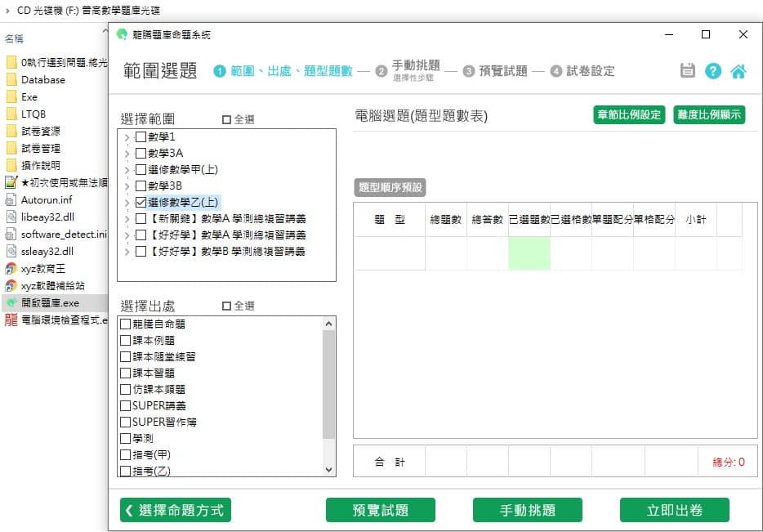763x532 pixels.
Task: Select the LTQB folder icon in Explorer
Action: point(11,114)
